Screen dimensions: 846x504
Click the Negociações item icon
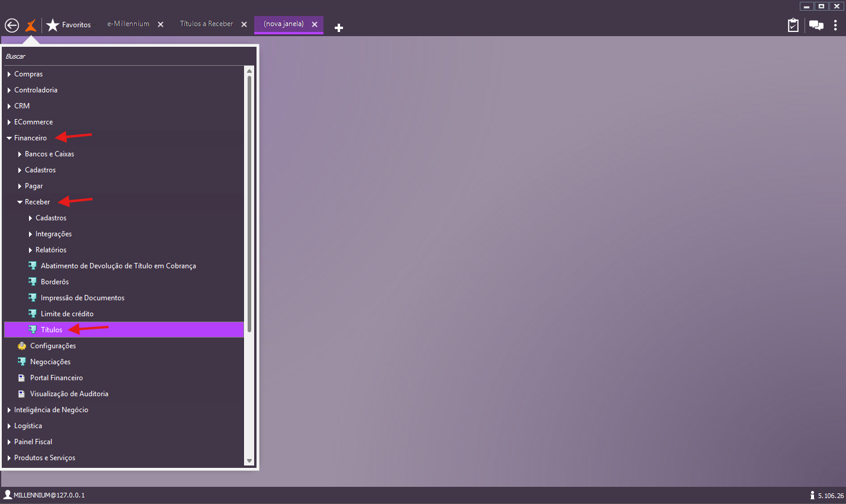coord(22,361)
